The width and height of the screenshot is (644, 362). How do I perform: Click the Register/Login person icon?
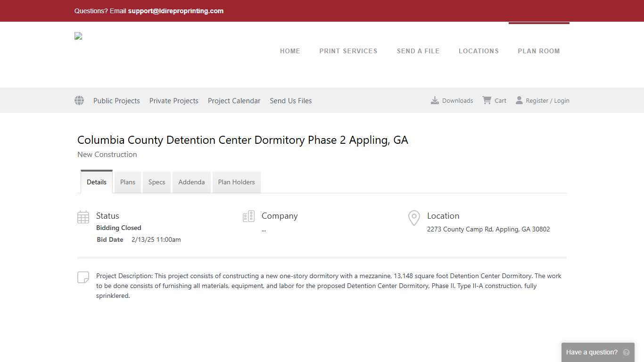pyautogui.click(x=519, y=100)
